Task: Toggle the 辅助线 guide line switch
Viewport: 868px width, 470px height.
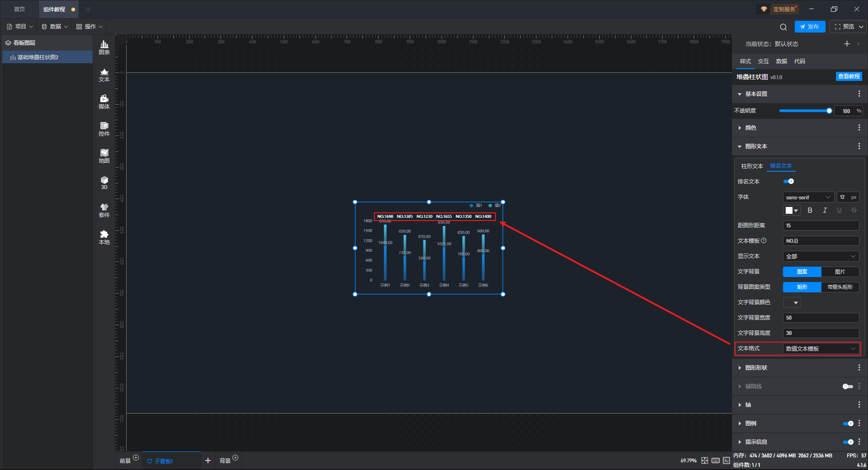Action: point(848,386)
